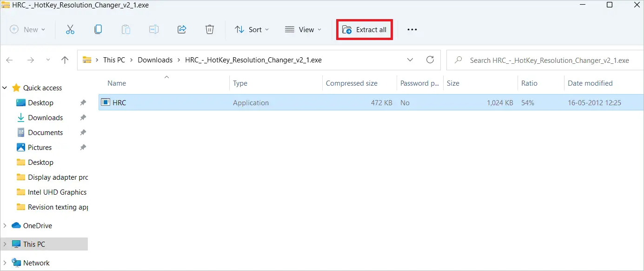Viewport: 644px width, 271px height.
Task: Click the Refresh icon beside address bar
Action: click(x=430, y=60)
